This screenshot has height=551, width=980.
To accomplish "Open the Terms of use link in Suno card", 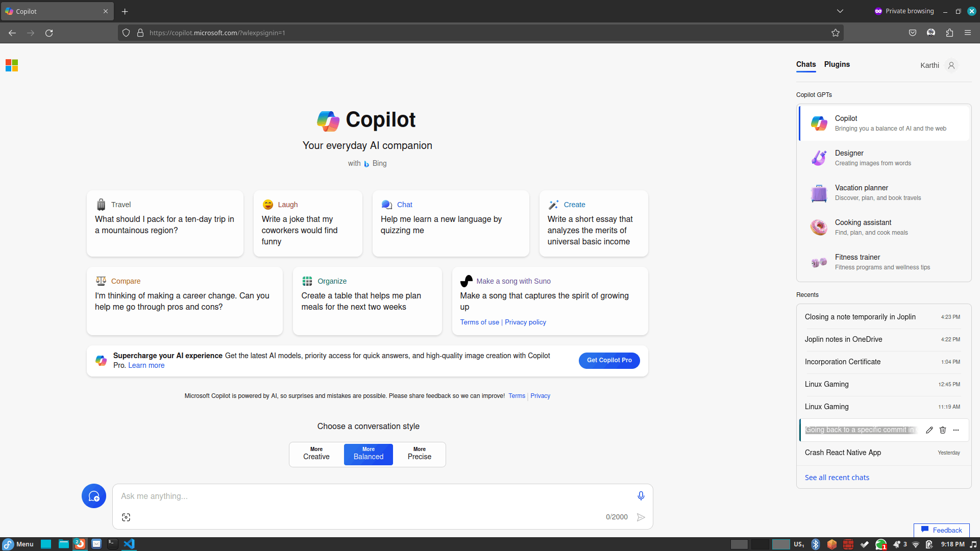I will tap(480, 322).
